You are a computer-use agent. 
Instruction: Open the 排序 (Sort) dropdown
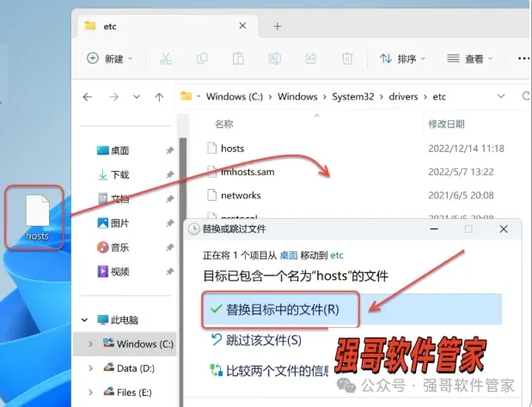[402, 58]
